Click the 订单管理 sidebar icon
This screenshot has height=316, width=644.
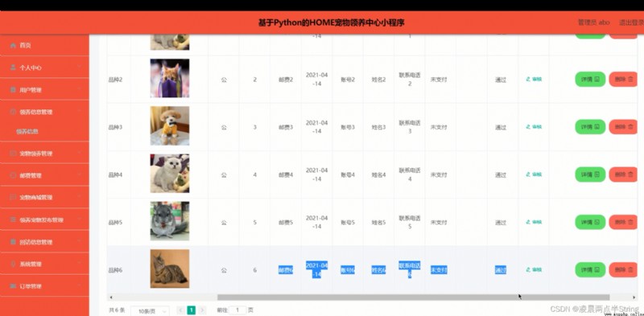coord(13,285)
